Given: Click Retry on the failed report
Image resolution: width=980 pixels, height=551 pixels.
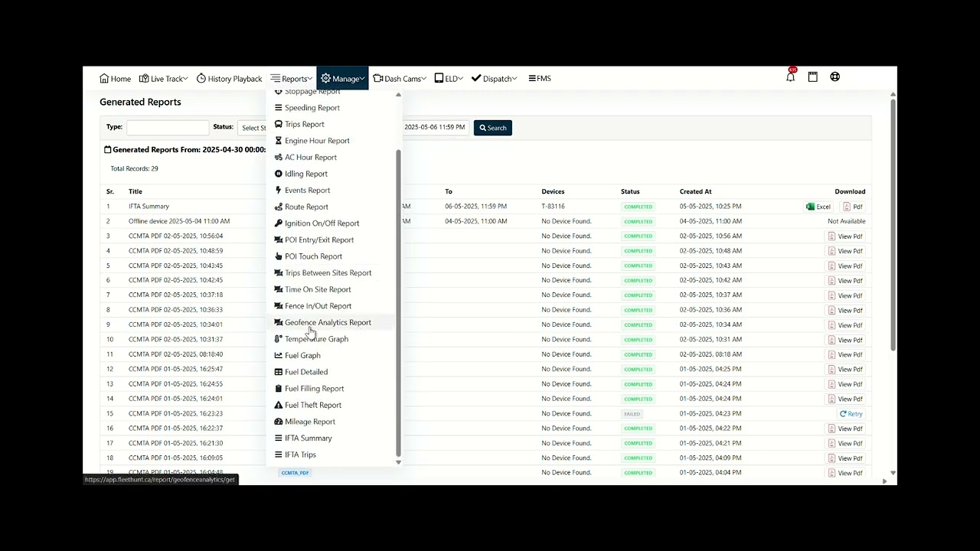Looking at the screenshot, I should point(851,414).
